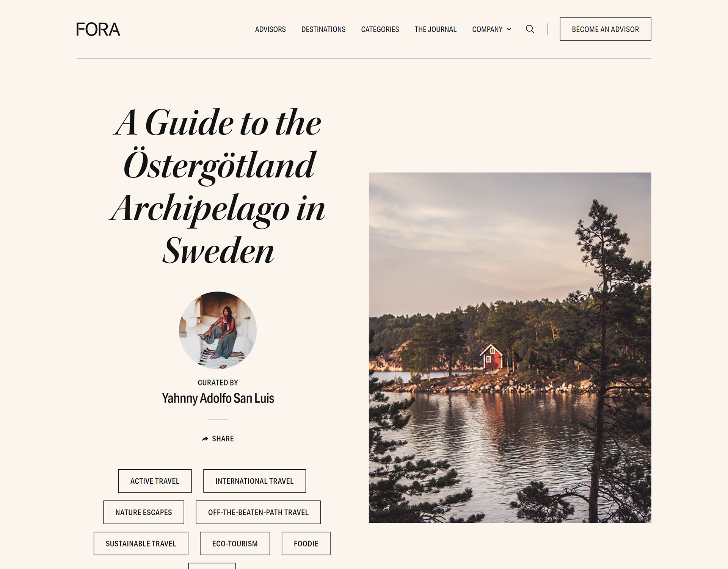
Task: Click the Share text link
Action: [223, 439]
